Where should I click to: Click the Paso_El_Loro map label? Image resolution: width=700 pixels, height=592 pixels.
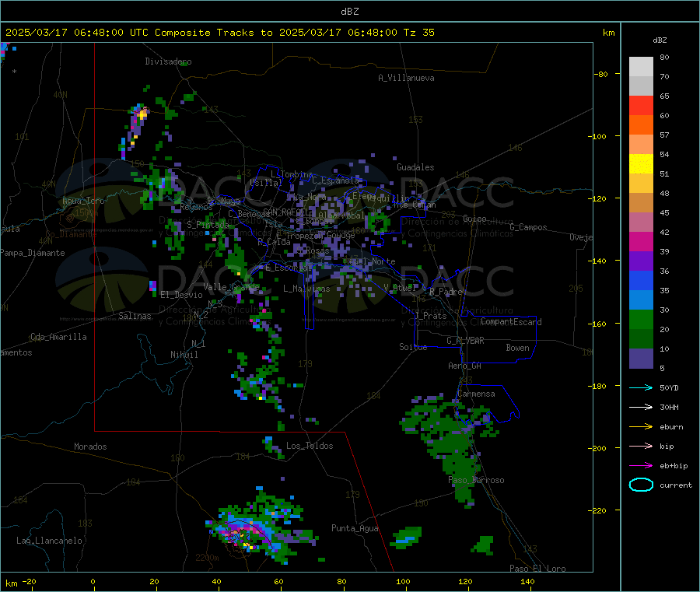point(537,569)
